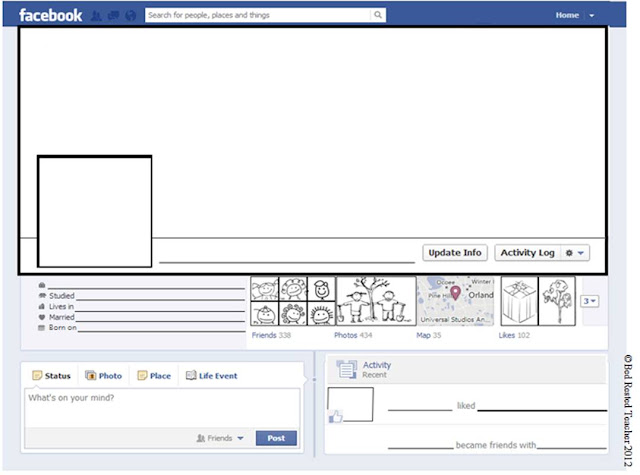The height and width of the screenshot is (475, 640).
Task: Expand the 3 more sections dropdown
Action: click(589, 301)
